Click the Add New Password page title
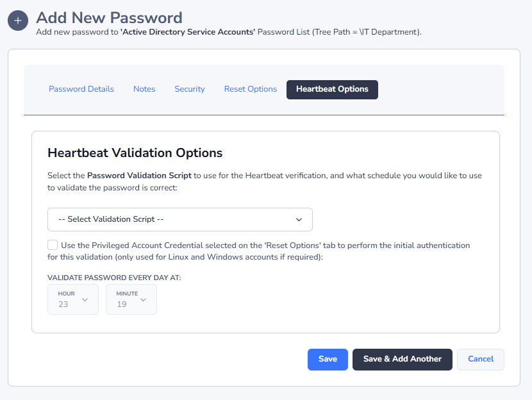This screenshot has height=400, width=532. point(109,18)
